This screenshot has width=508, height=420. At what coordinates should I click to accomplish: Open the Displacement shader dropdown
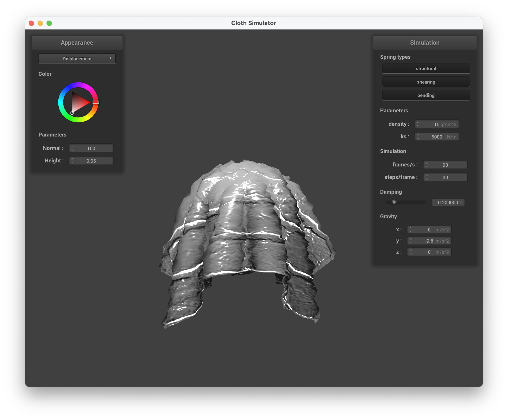coord(77,59)
